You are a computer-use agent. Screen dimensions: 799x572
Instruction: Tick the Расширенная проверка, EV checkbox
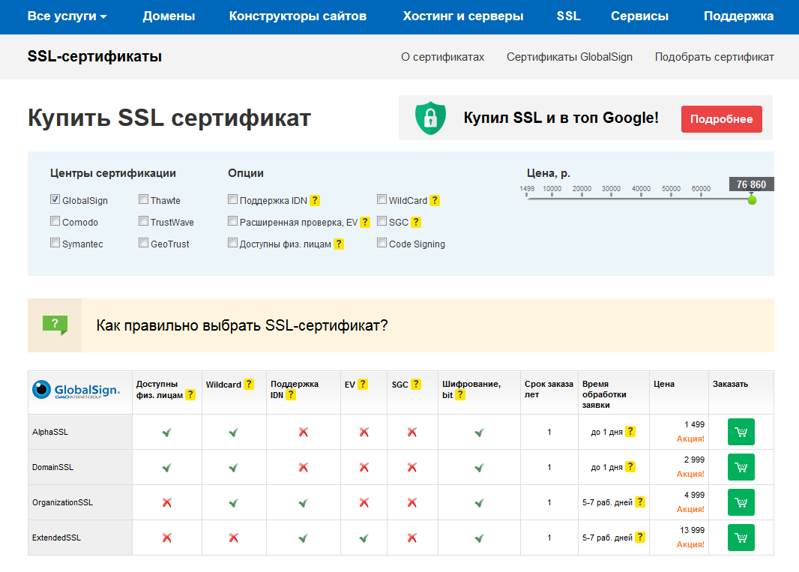pyautogui.click(x=232, y=221)
